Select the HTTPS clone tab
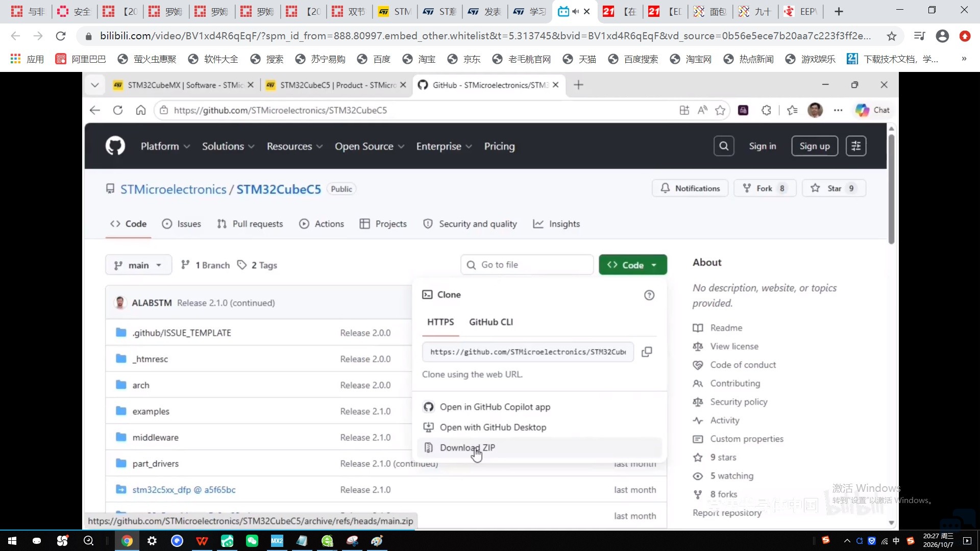This screenshot has height=551, width=980. (440, 322)
